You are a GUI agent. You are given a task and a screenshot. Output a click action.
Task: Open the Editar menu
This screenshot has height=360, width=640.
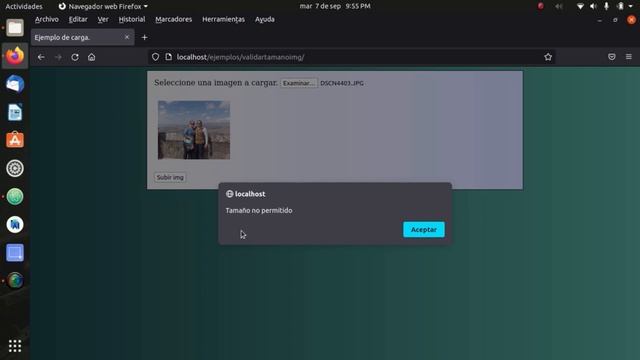pos(78,19)
